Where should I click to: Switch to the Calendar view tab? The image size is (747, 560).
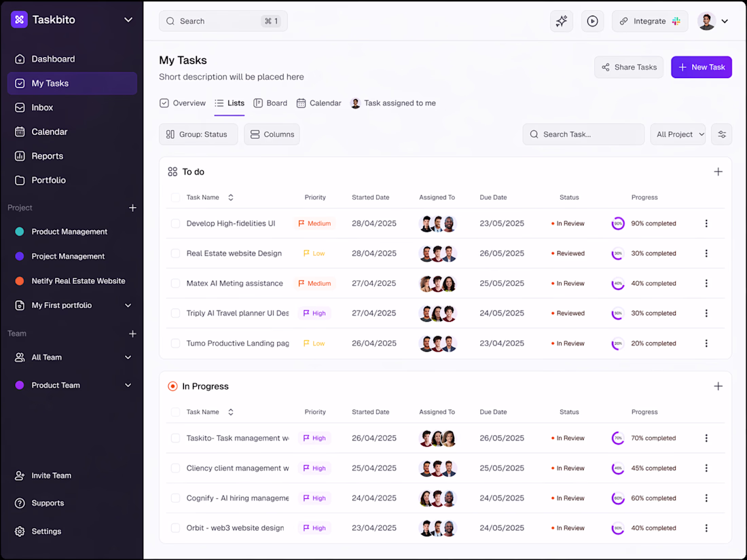318,103
